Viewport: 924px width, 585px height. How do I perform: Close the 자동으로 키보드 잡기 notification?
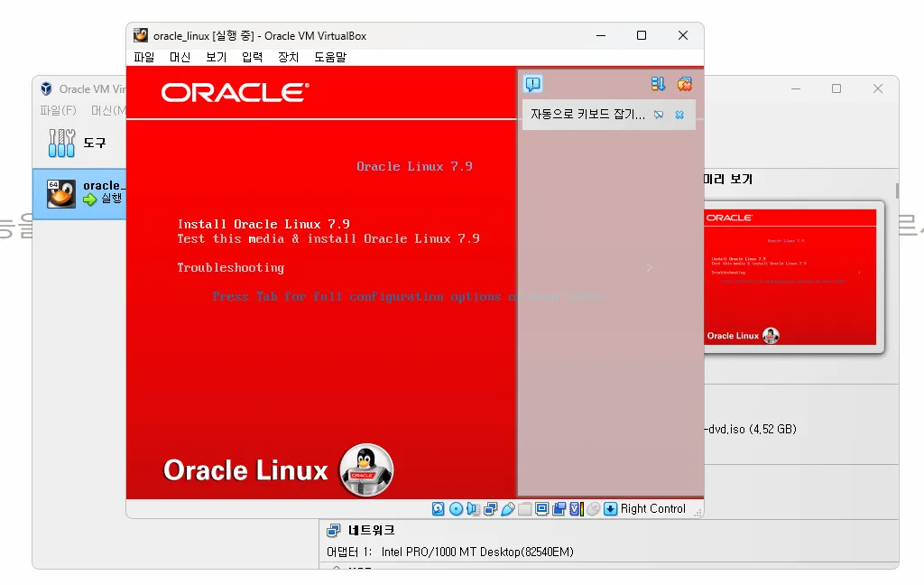pos(679,115)
